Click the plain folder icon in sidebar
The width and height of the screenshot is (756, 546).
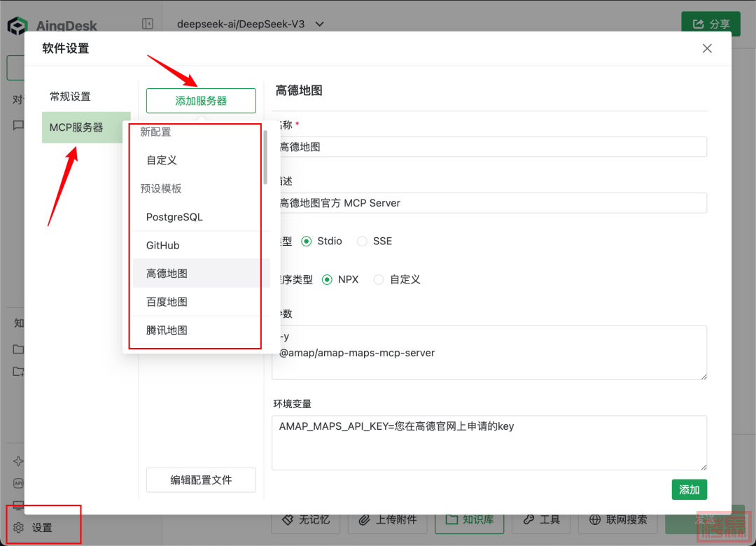click(x=18, y=349)
